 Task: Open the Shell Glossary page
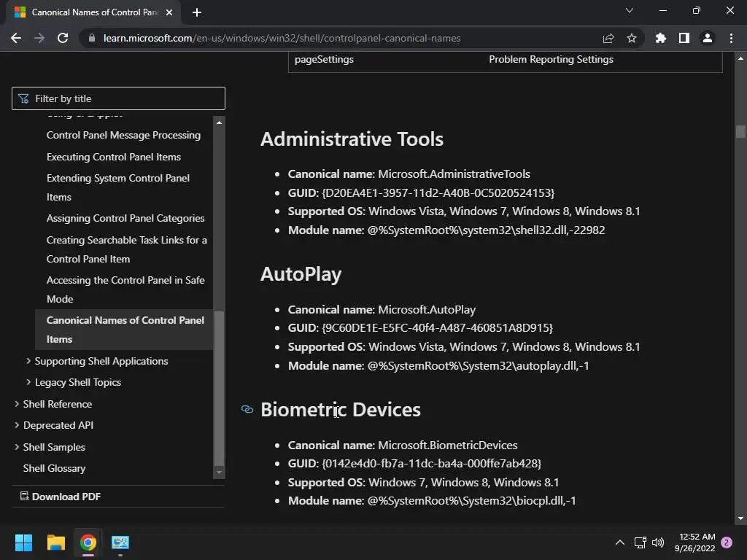click(54, 469)
